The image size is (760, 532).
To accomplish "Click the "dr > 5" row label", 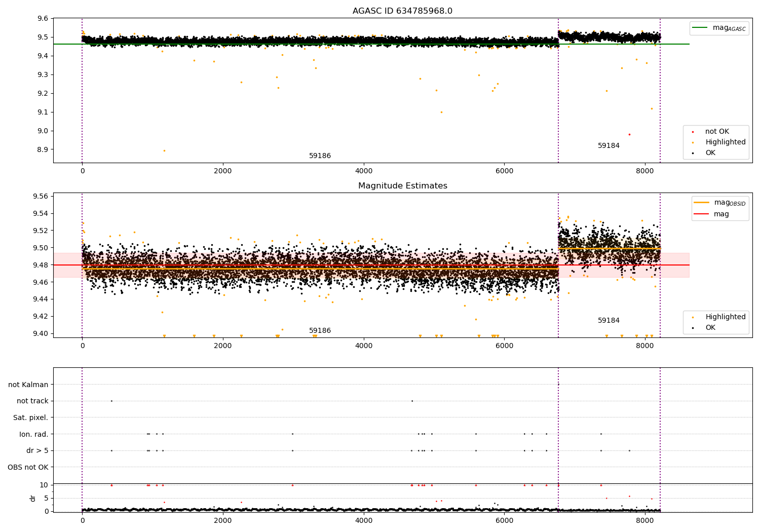I will coord(37,450).
